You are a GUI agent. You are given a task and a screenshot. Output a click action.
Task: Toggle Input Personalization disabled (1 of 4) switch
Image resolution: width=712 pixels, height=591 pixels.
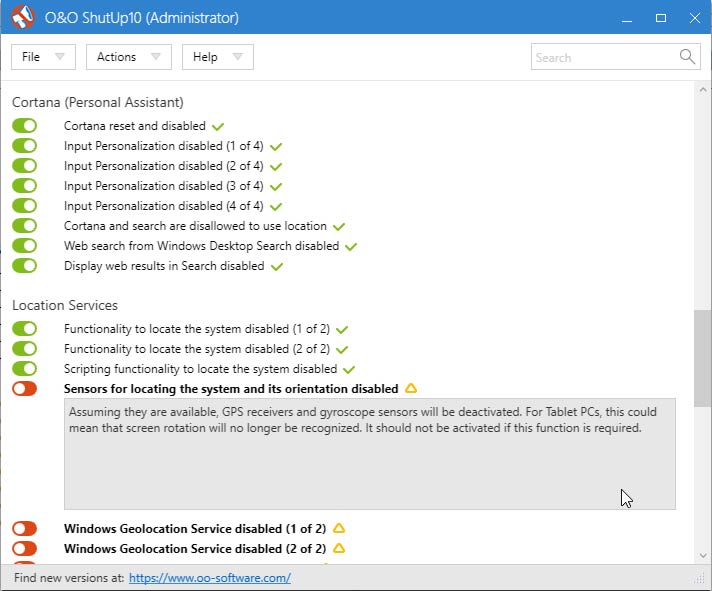click(x=25, y=146)
